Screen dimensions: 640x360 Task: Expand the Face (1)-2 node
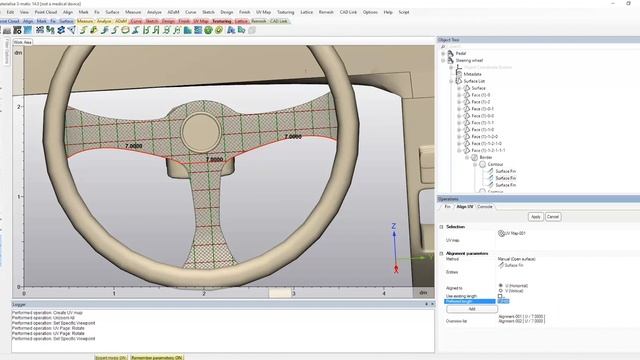459,102
